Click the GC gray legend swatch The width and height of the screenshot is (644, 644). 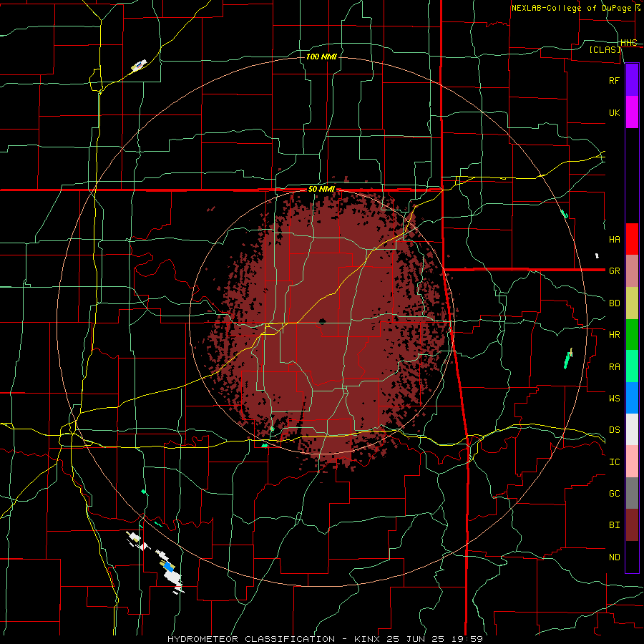tap(632, 493)
